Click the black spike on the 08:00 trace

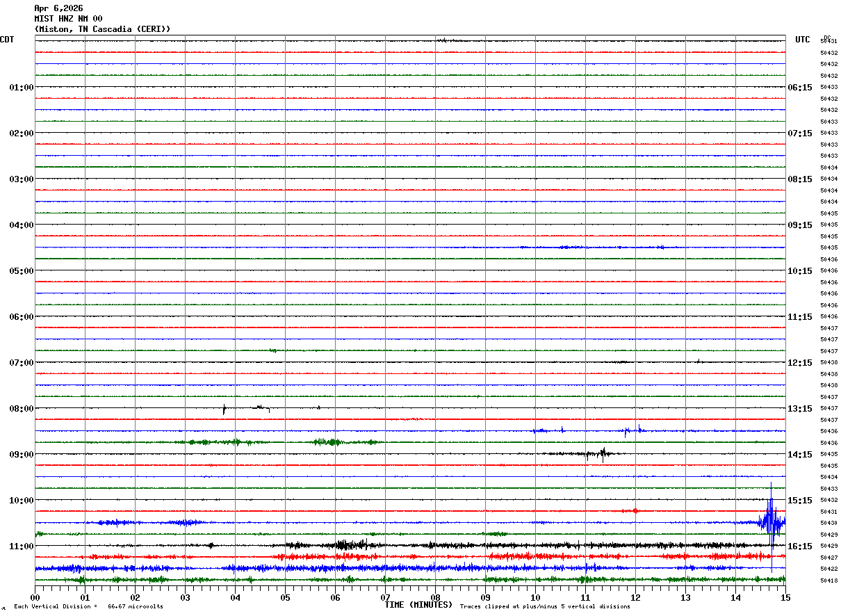pos(224,410)
